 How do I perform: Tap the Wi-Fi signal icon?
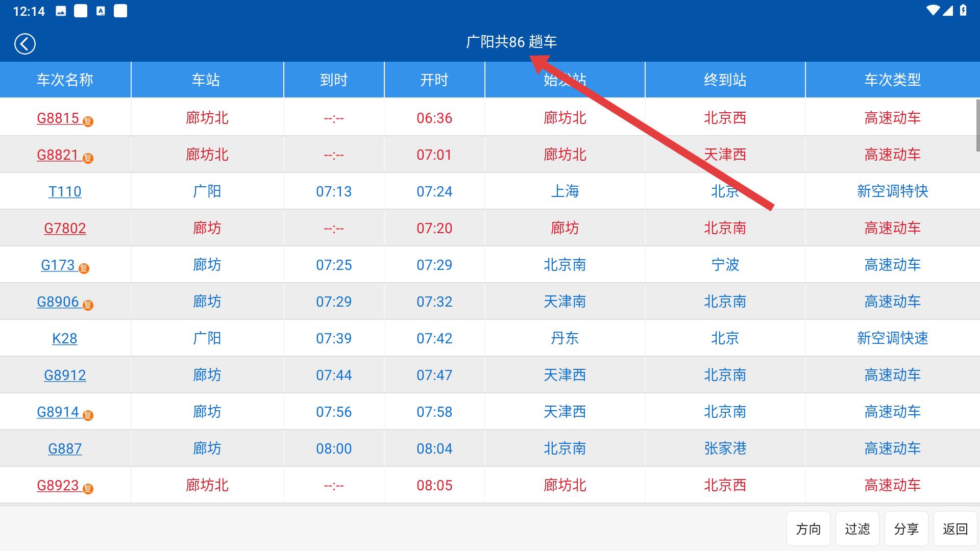tap(933, 11)
